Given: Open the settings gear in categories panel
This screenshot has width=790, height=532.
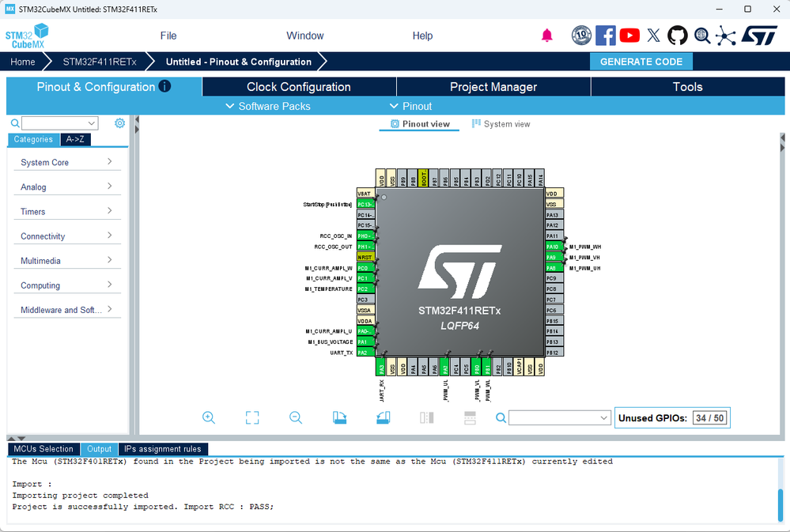Looking at the screenshot, I should (x=119, y=123).
